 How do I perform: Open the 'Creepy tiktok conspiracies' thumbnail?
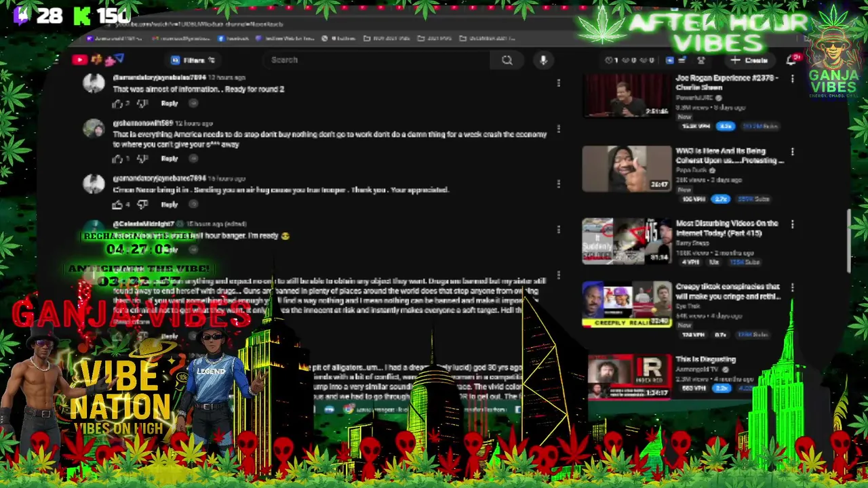(x=627, y=304)
